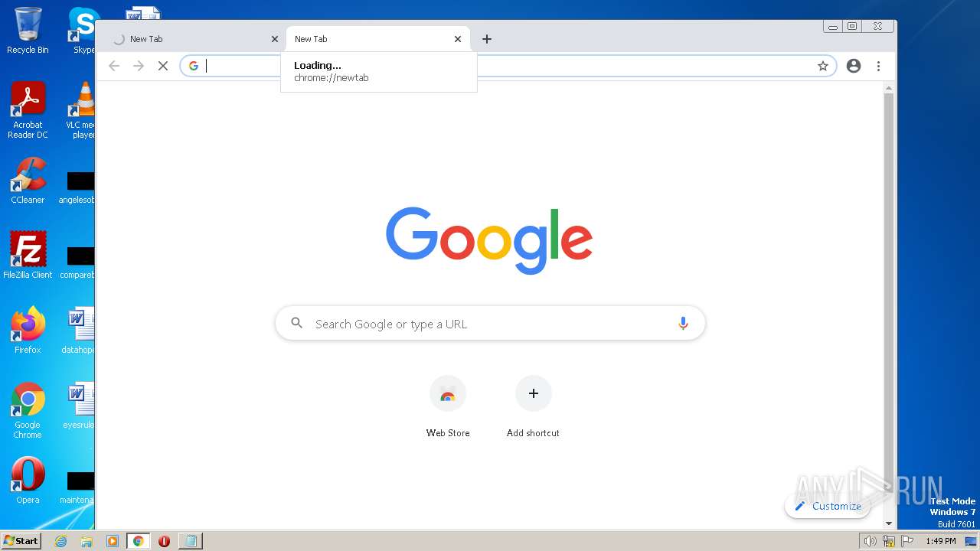Viewport: 980px width, 551px height.
Task: Open Action Center flag icon
Action: (907, 541)
